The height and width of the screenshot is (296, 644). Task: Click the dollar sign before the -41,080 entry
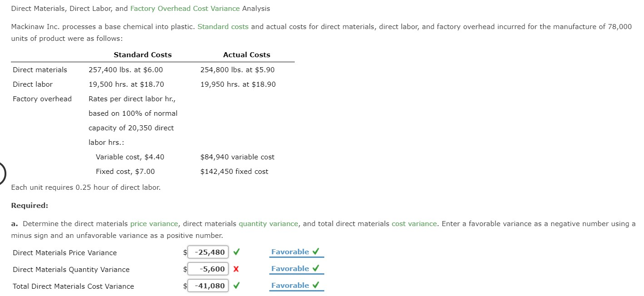(x=184, y=286)
